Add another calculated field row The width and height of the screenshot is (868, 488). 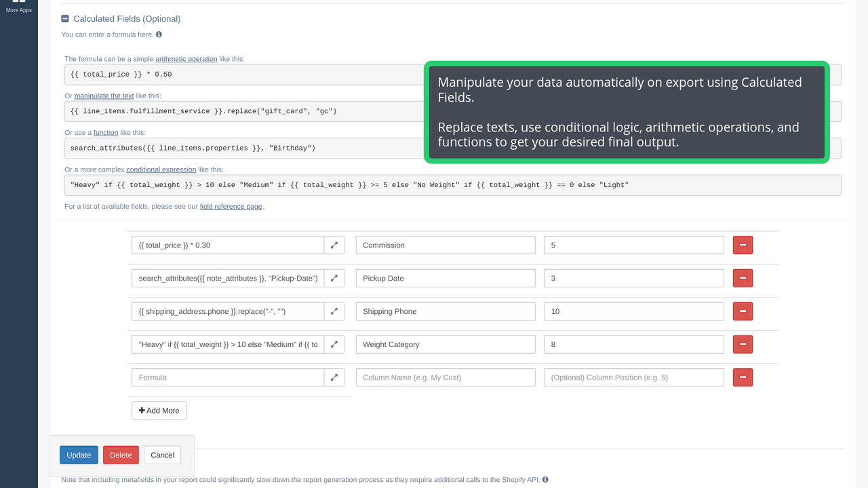[159, 410]
